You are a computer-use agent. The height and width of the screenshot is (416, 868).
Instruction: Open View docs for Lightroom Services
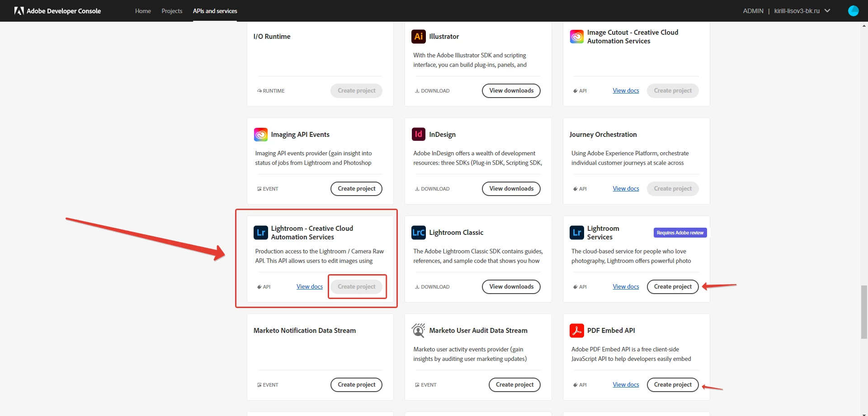[x=626, y=287]
